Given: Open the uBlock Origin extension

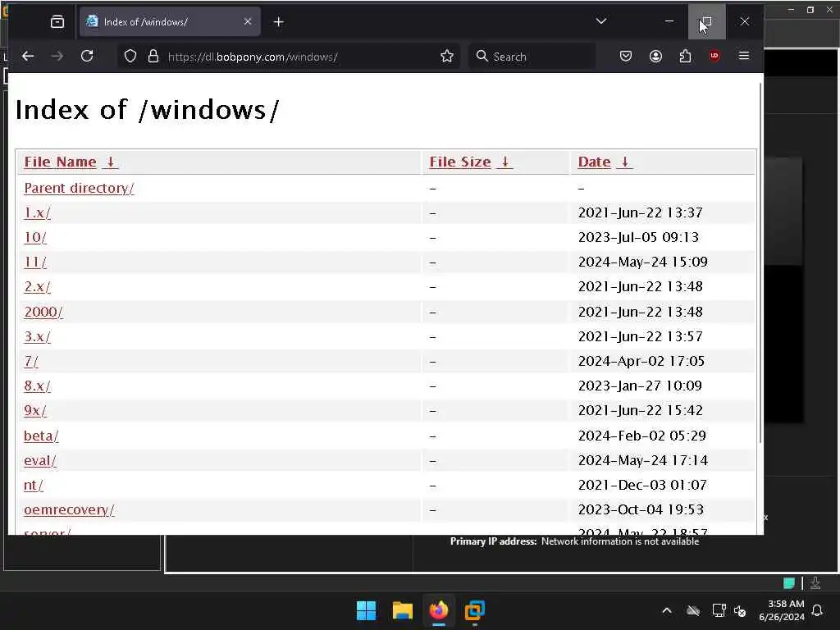Looking at the screenshot, I should 714,57.
